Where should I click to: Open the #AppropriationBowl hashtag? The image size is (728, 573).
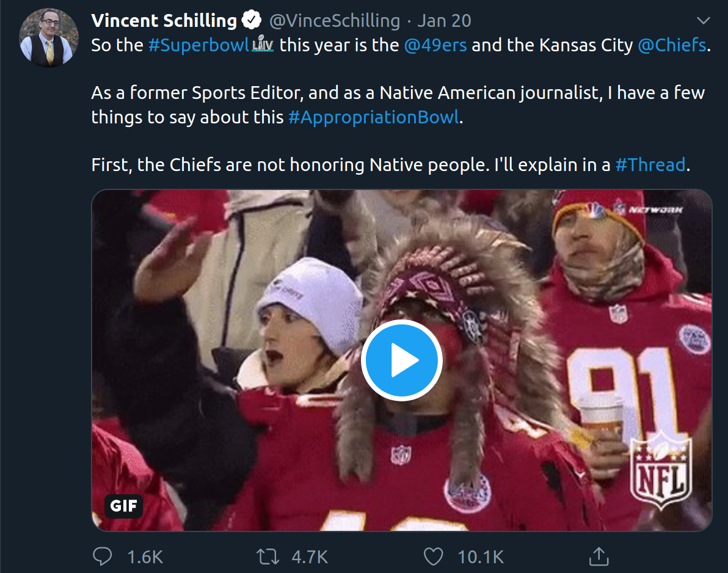(374, 117)
